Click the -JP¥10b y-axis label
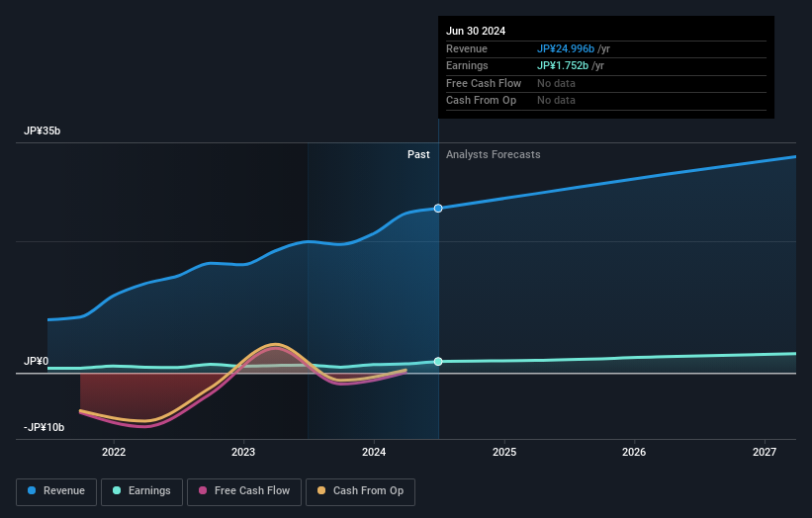Screen dimensions: 812x518 point(45,427)
